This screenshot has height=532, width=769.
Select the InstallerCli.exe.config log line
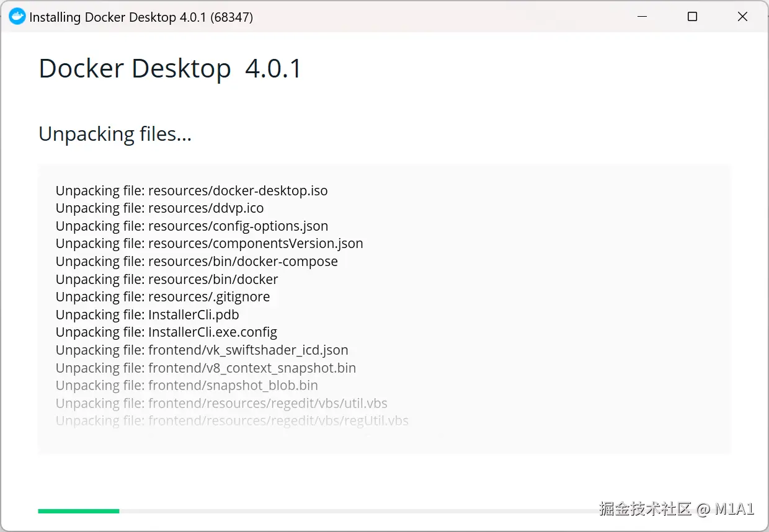166,332
